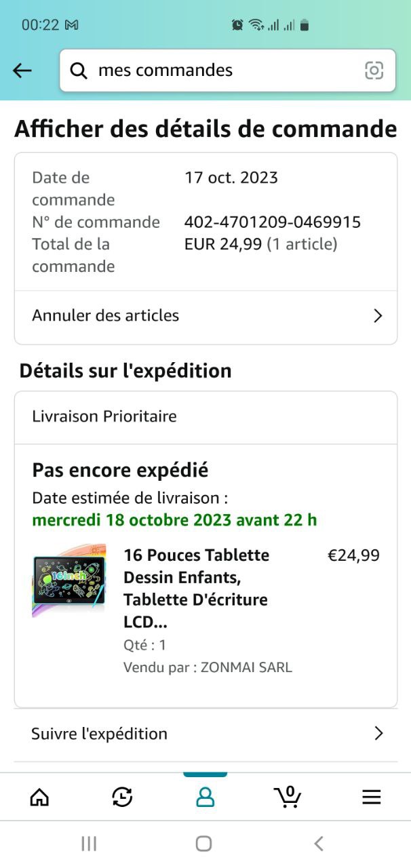Image resolution: width=411 pixels, height=868 pixels.
Task: Select the Suivre l'expédition row
Action: [100, 733]
